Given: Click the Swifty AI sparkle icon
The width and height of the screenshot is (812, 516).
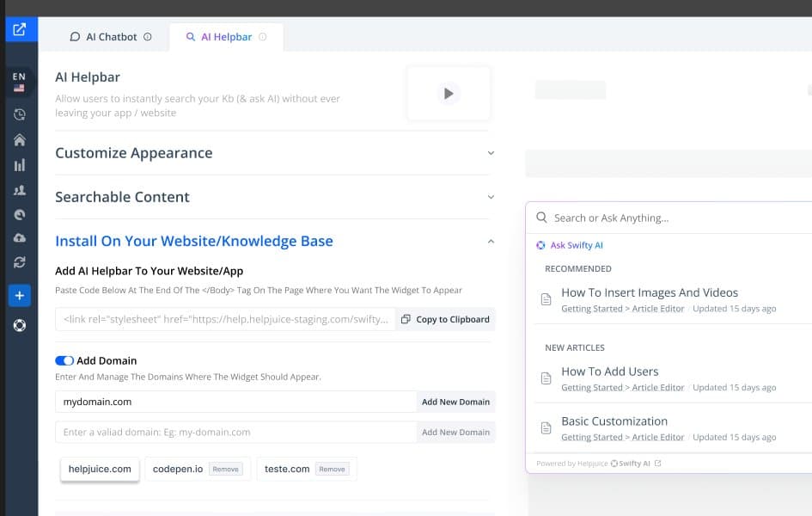Looking at the screenshot, I should (x=540, y=245).
